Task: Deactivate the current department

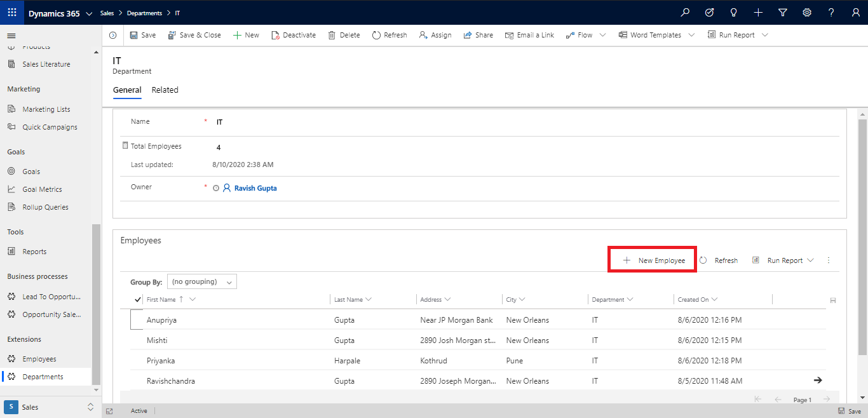Action: point(293,35)
